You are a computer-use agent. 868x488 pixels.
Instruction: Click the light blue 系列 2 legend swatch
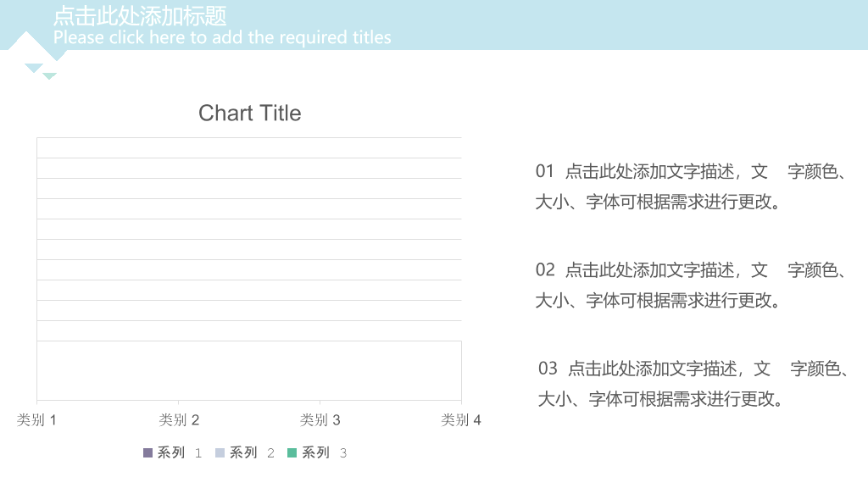[x=220, y=452]
